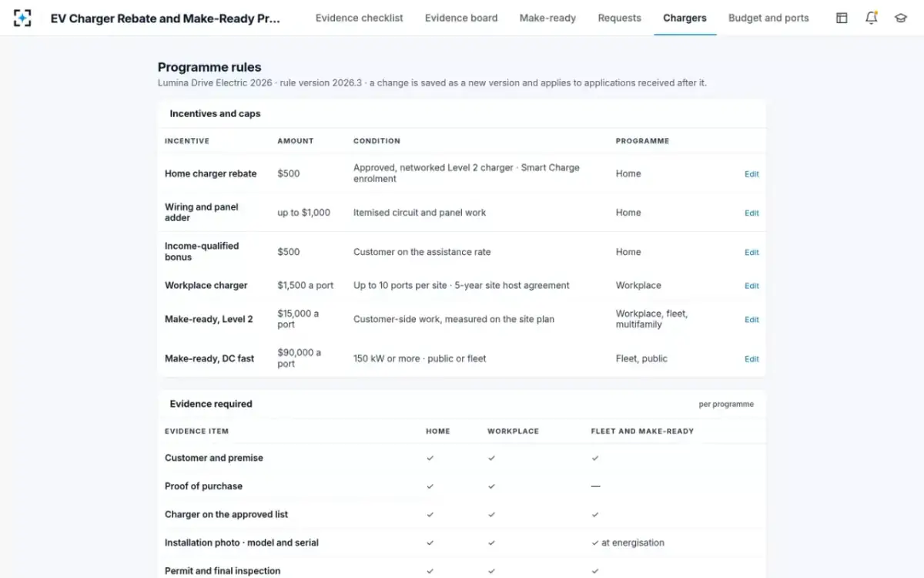Click 'Customer-side work, measured on the site plan'
Viewport: 924px width, 578px height.
point(454,319)
